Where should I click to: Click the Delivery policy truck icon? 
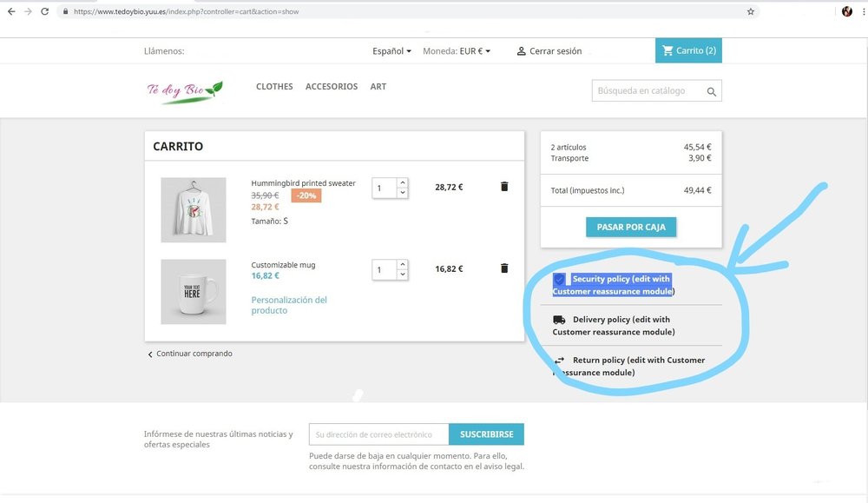click(x=559, y=320)
